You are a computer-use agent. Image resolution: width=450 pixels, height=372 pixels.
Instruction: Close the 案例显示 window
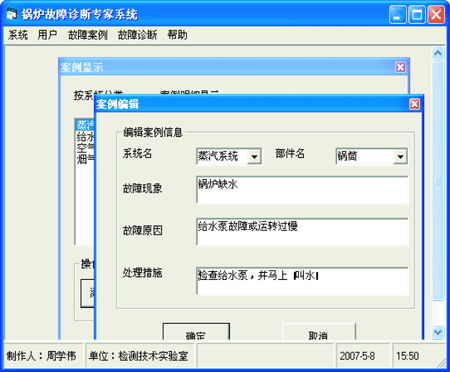(400, 67)
